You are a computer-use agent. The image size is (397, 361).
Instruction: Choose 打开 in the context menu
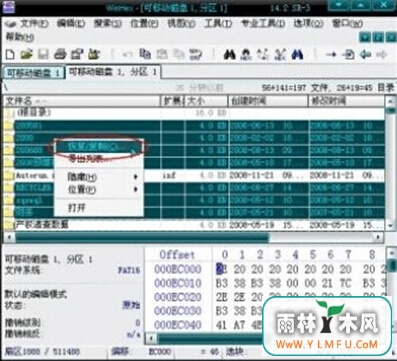click(99, 208)
